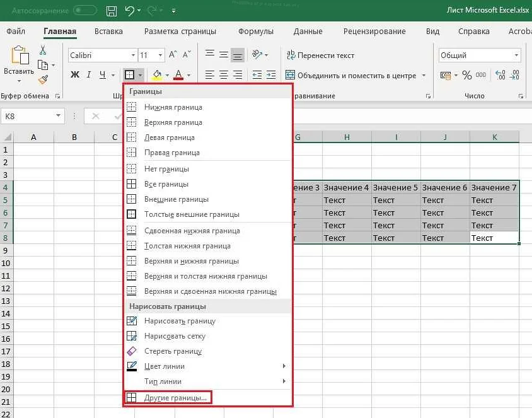
Task: Toggle the Автосохранение switch
Action: (85, 11)
